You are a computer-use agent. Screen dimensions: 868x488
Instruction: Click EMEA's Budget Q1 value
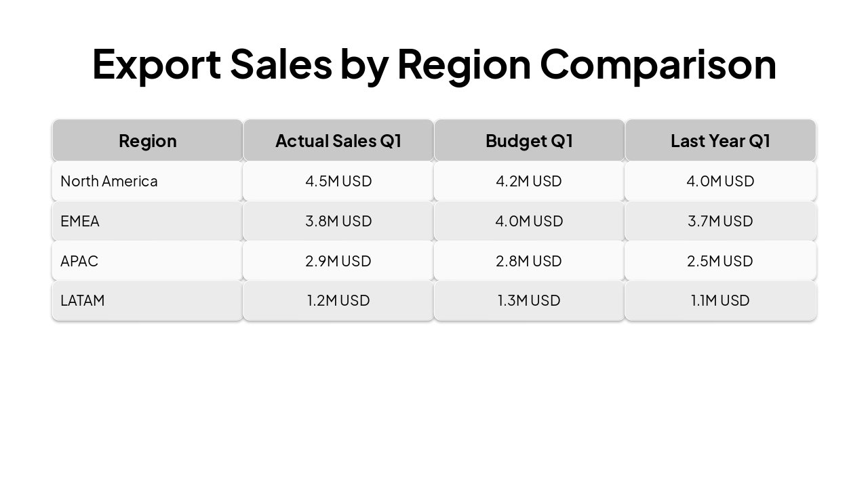click(529, 221)
